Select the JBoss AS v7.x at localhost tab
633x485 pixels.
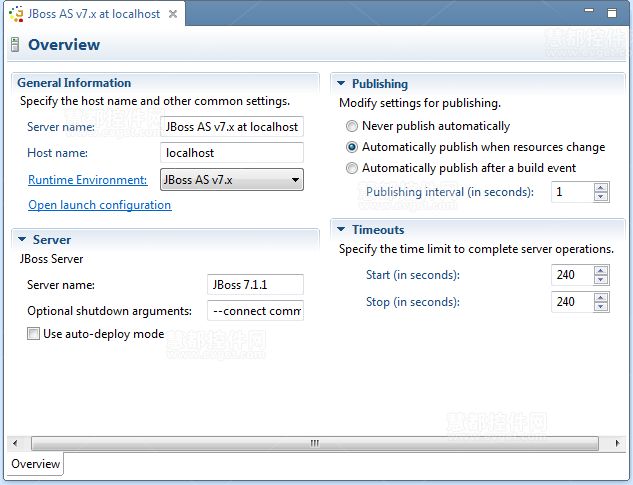click(94, 14)
